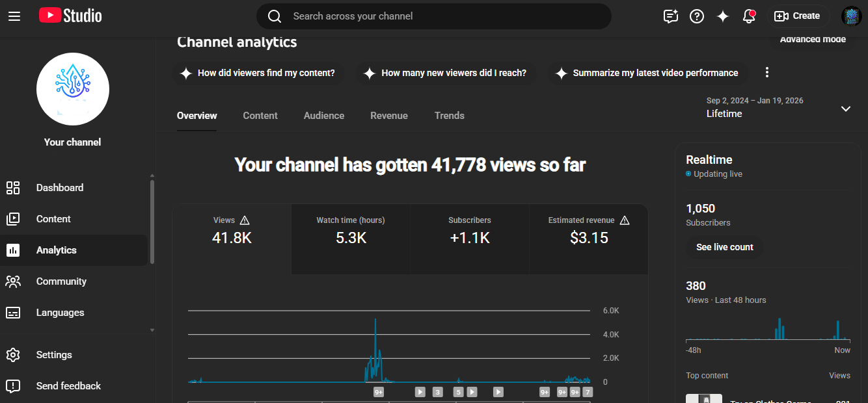Open the account avatar menu
Viewport: 868px width, 403px height.
[x=851, y=16]
